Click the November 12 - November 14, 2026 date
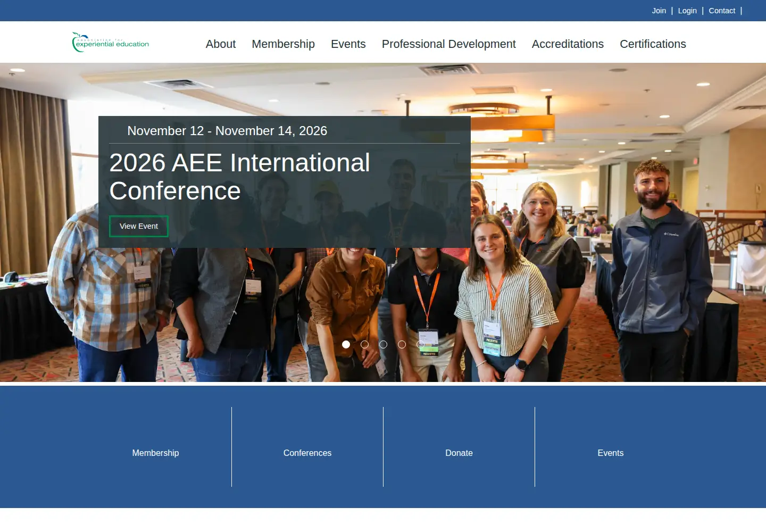 227,131
